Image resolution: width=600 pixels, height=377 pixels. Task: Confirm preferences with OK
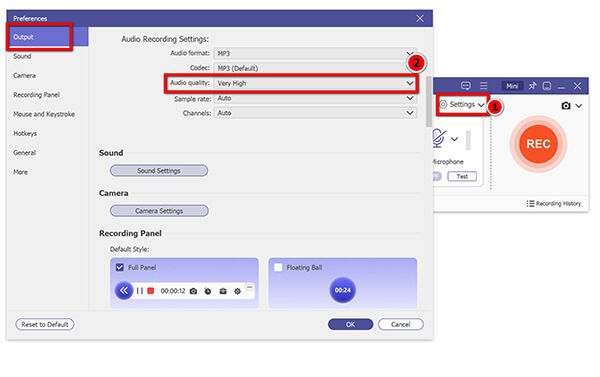click(350, 324)
